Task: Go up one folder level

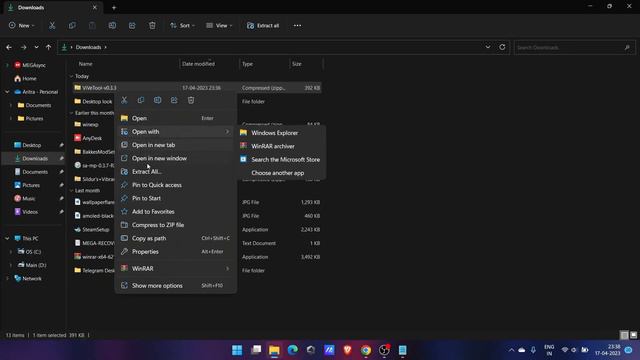Action: [x=49, y=47]
